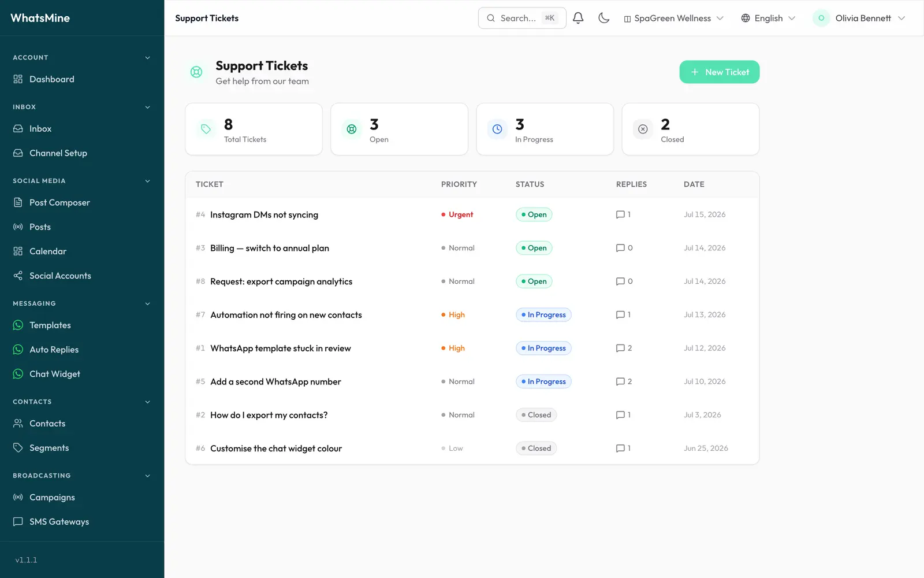Collapse the Contacts sidebar section
Image resolution: width=924 pixels, height=578 pixels.
click(147, 402)
